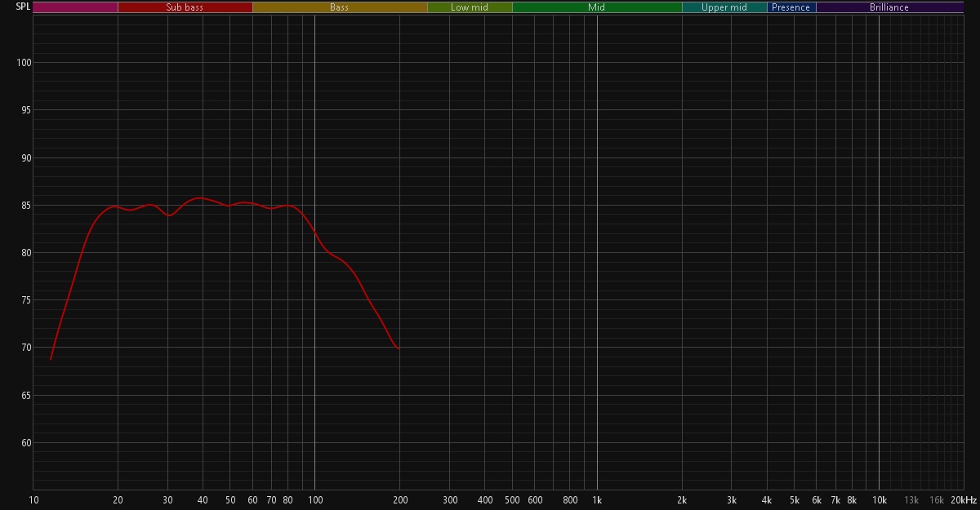Select the Low mid band label
Image resolution: width=980 pixels, height=510 pixels.
tap(470, 7)
